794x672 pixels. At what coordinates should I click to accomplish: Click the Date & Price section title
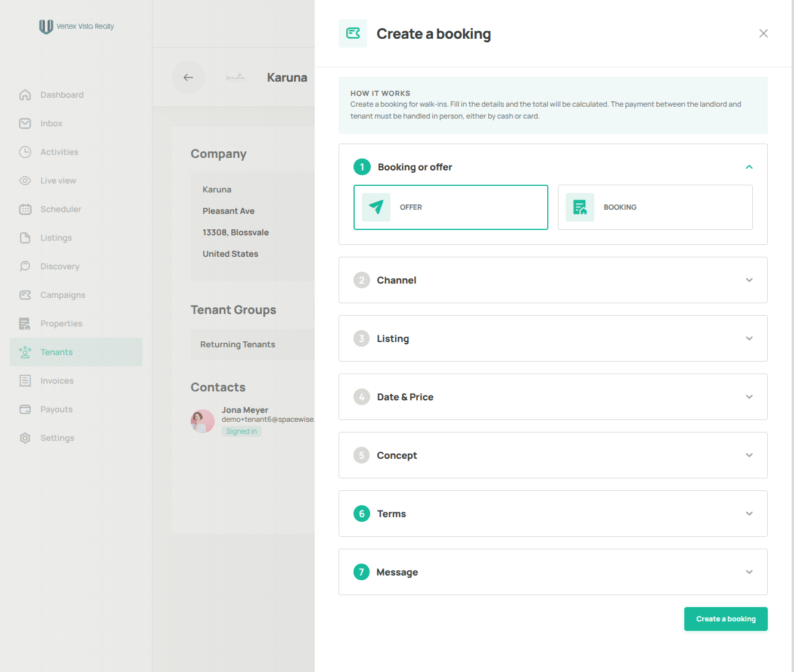(405, 397)
